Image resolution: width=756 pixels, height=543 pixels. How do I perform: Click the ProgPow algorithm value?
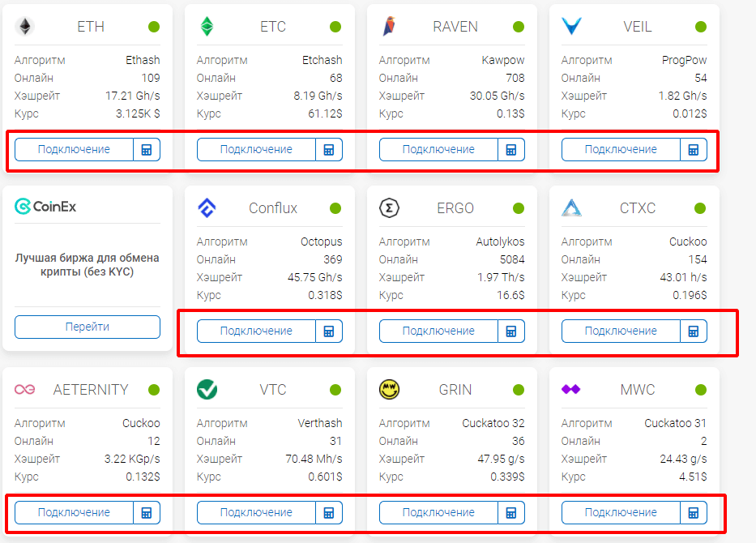(x=684, y=60)
